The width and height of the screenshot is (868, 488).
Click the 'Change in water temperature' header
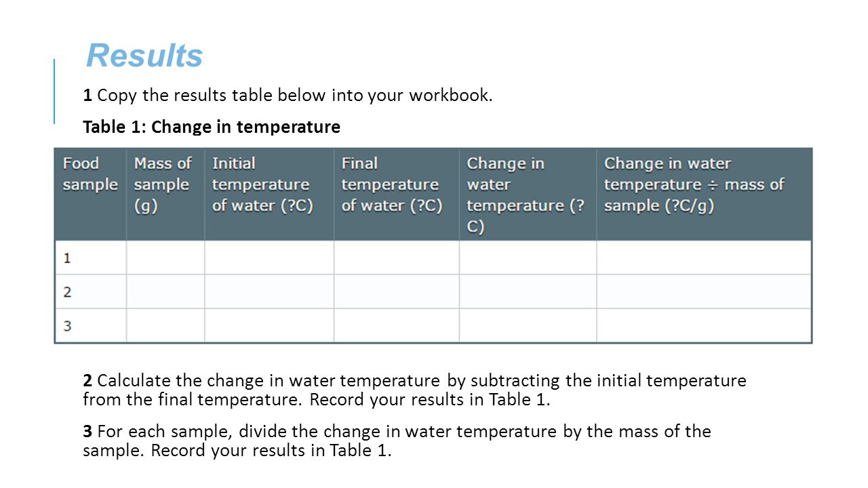click(528, 194)
